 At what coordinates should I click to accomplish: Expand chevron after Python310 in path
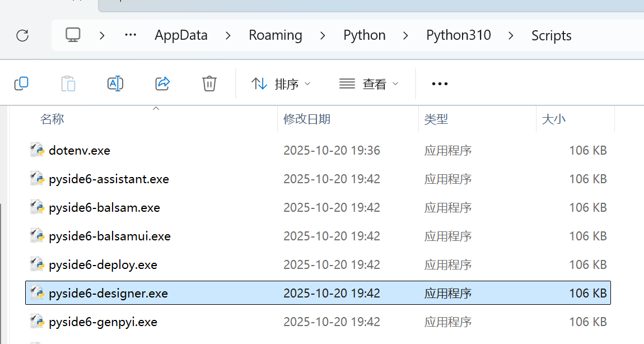(x=511, y=36)
